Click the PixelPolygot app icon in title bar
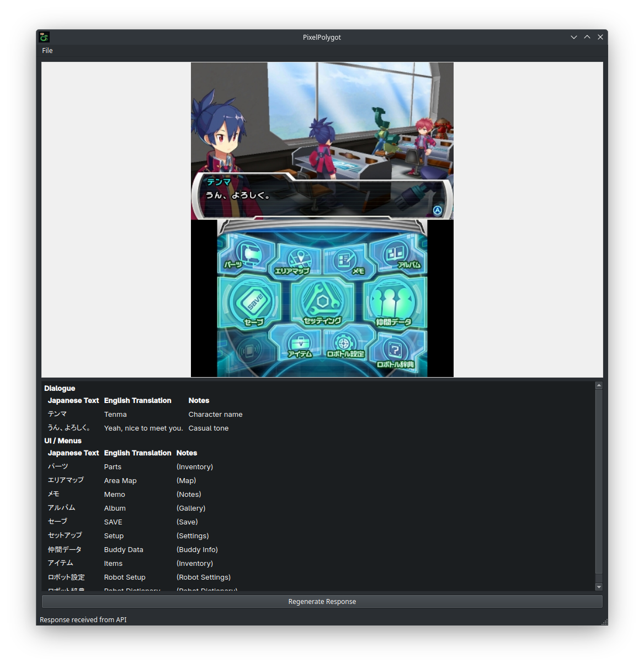Viewport: 644px width, 668px height. pyautogui.click(x=44, y=37)
